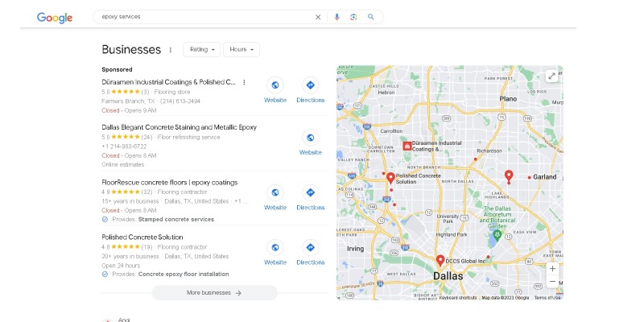Open FloorRescue concrete floors listing
This screenshot has height=322, width=644.
pos(170,183)
